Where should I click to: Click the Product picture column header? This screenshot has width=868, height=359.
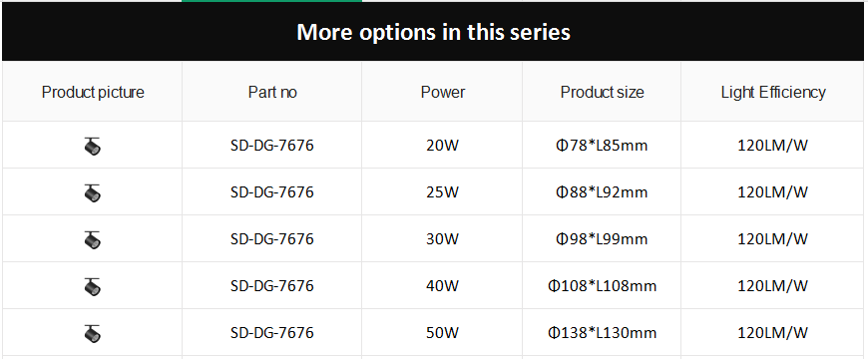tap(93, 92)
